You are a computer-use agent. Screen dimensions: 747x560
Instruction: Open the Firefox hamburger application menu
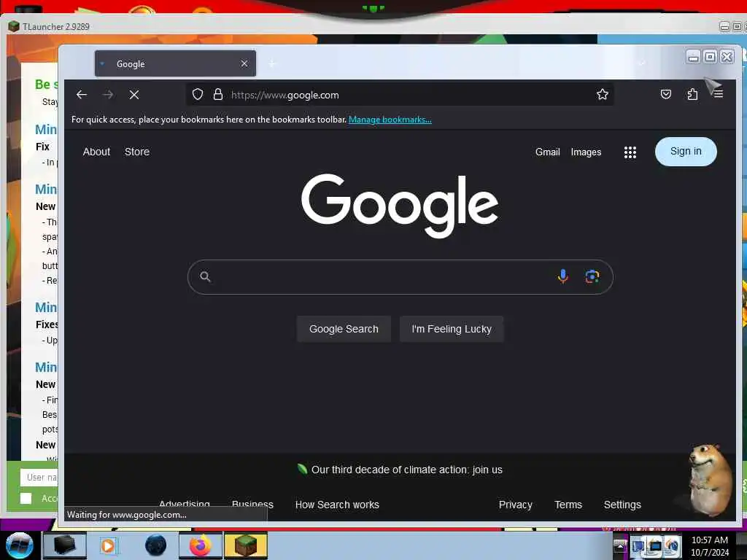pos(719,94)
